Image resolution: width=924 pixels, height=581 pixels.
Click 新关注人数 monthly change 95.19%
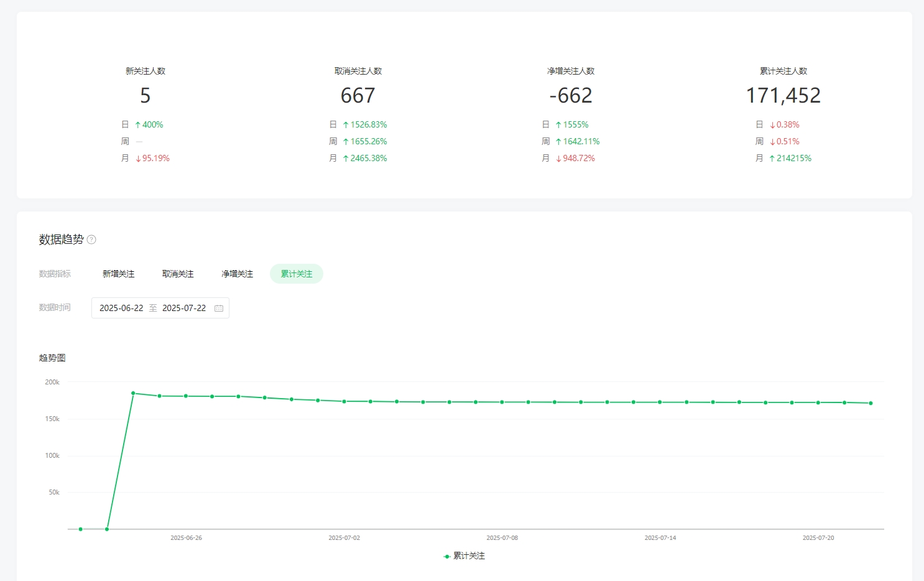tap(152, 159)
